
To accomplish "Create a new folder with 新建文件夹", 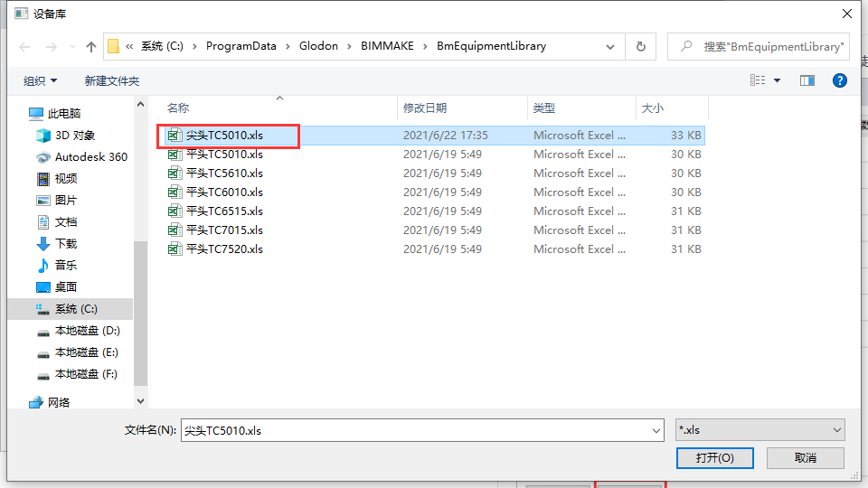I will tap(112, 80).
